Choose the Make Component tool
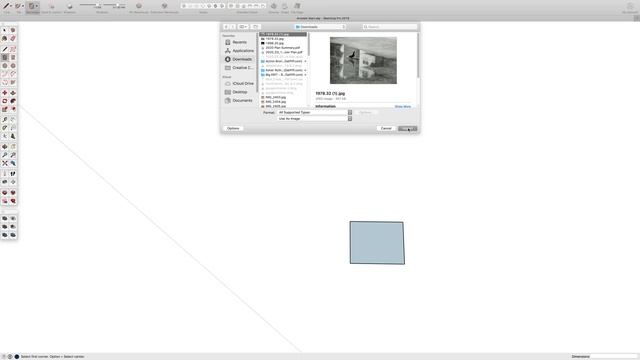Image resolution: width=640 pixels, height=360 pixels. 13,30
